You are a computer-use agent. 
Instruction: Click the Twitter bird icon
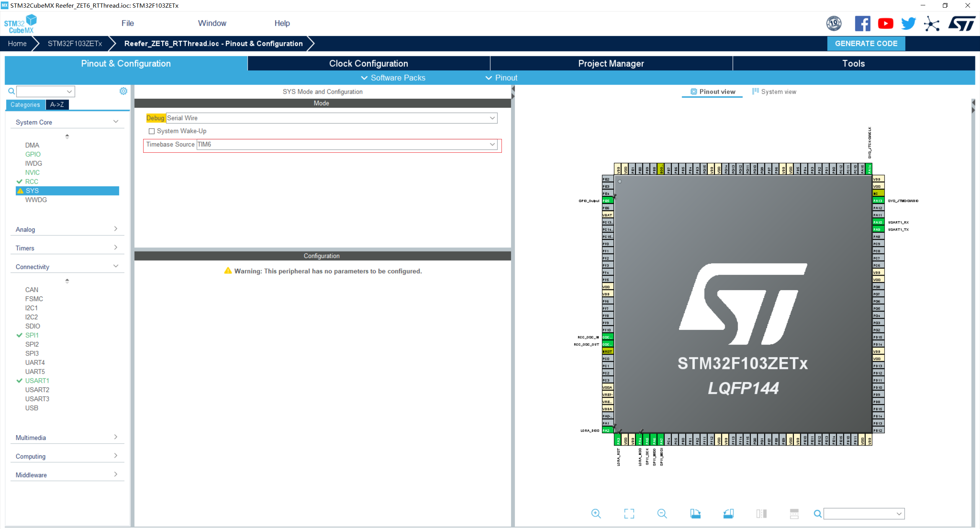[908, 24]
